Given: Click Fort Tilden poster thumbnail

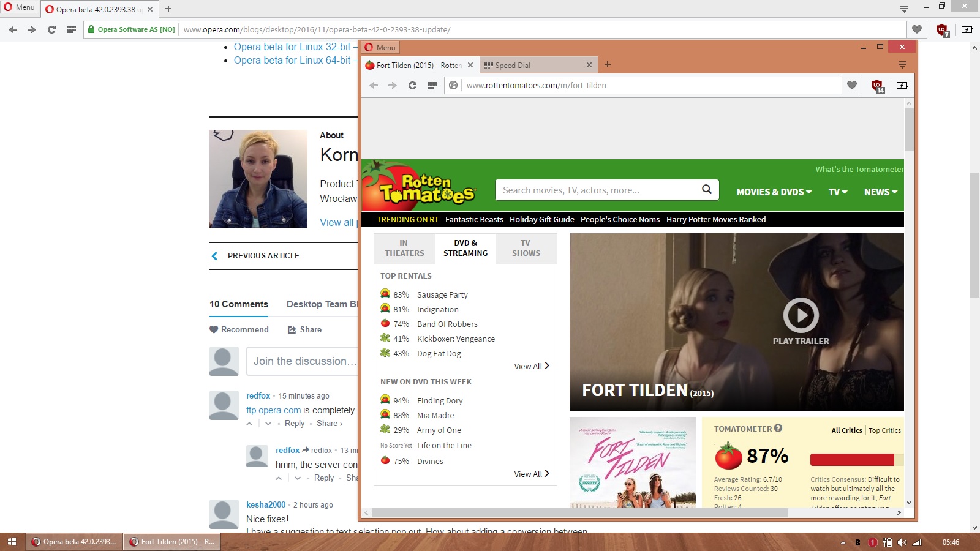Looking at the screenshot, I should tap(632, 462).
